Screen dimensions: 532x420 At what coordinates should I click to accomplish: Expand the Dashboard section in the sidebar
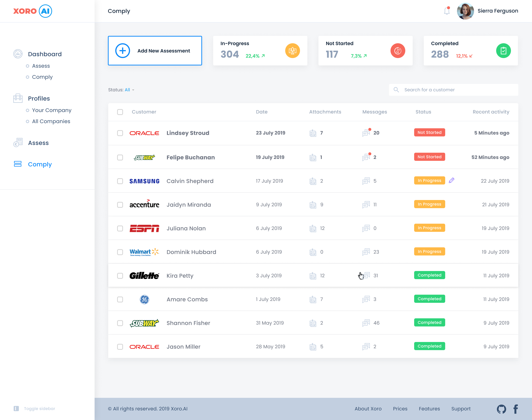(45, 54)
